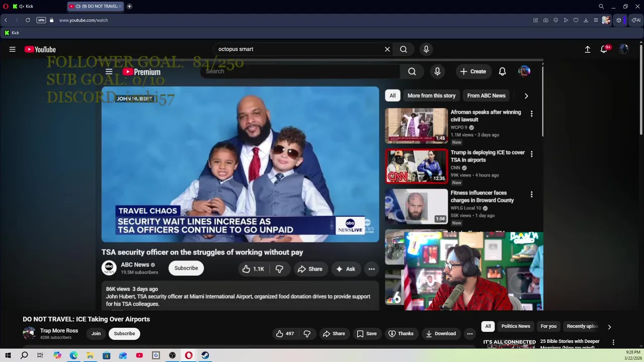This screenshot has height=362, width=644.
Task: Join the Trap More Ross channel
Action: [x=96, y=333]
